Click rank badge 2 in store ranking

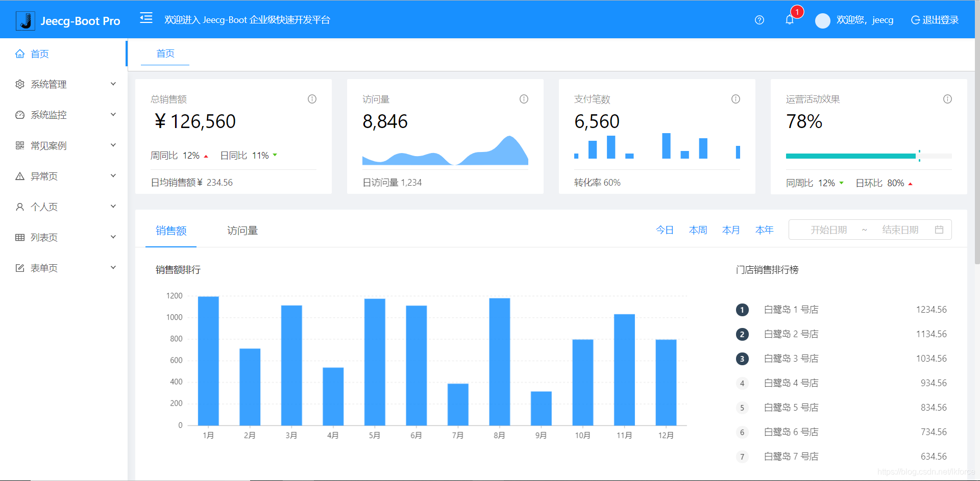(x=742, y=334)
